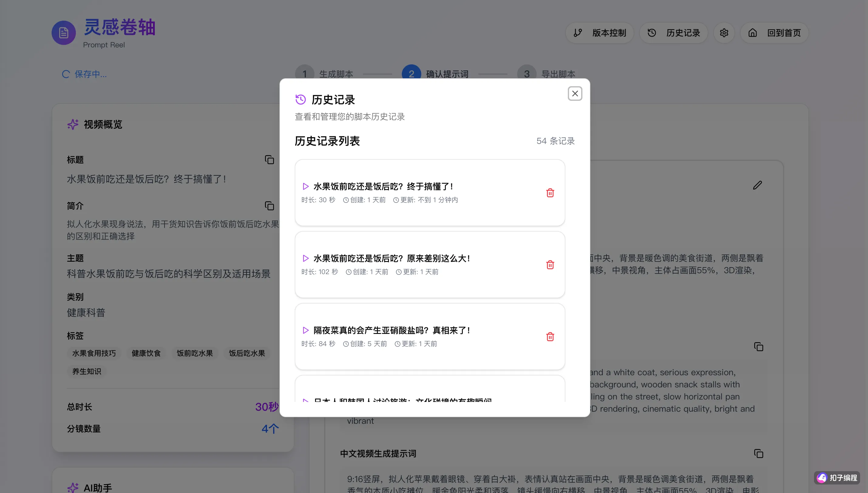Delete the 终于搞懂了 history record

coord(550,193)
